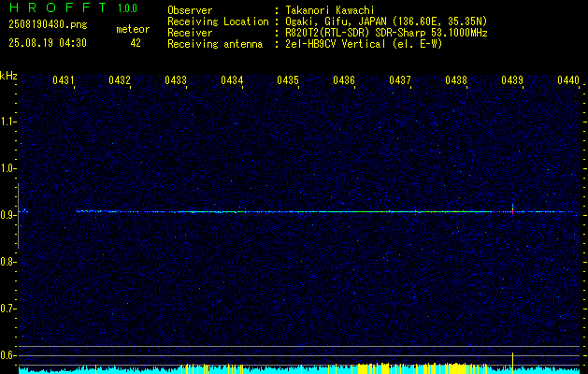Click receiver R820T2(RTL-SDR) SDR-Sharp 53.1000MHz
The height and width of the screenshot is (374, 588).
tap(387, 33)
